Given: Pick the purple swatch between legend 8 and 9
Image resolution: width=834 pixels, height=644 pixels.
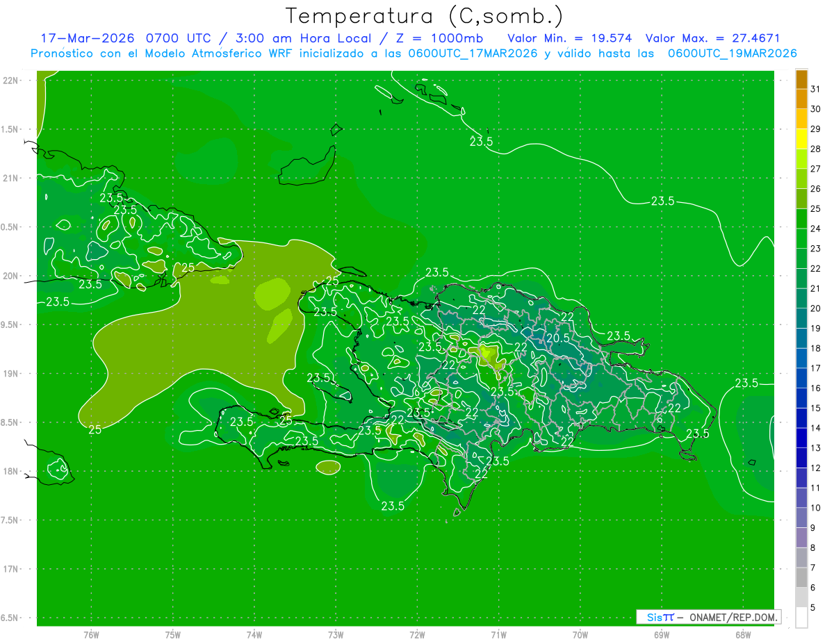Looking at the screenshot, I should click(801, 538).
